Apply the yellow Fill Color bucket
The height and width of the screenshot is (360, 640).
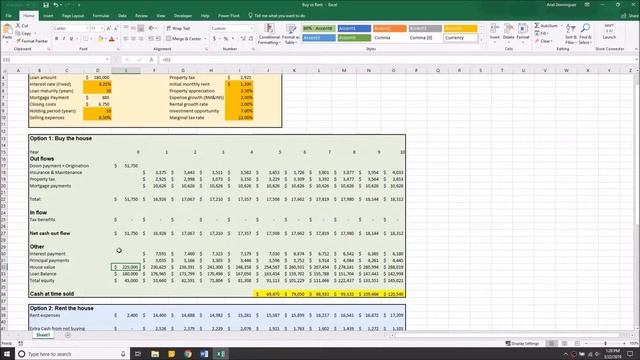[100, 39]
